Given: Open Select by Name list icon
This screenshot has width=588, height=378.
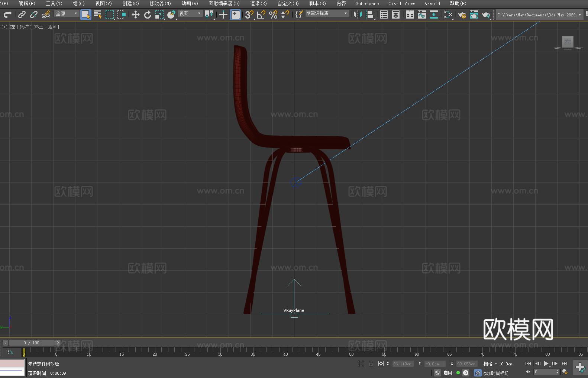Looking at the screenshot, I should click(x=98, y=14).
